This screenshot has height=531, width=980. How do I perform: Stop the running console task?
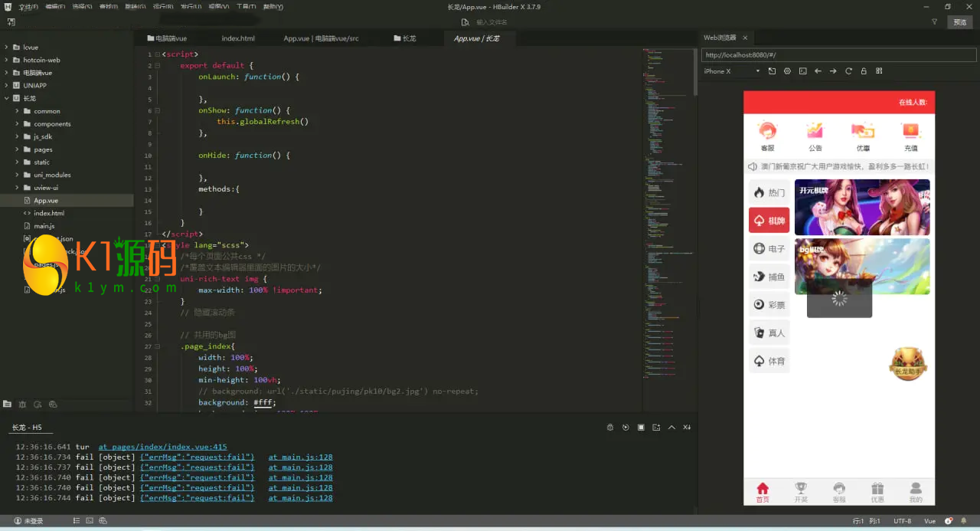click(x=641, y=428)
